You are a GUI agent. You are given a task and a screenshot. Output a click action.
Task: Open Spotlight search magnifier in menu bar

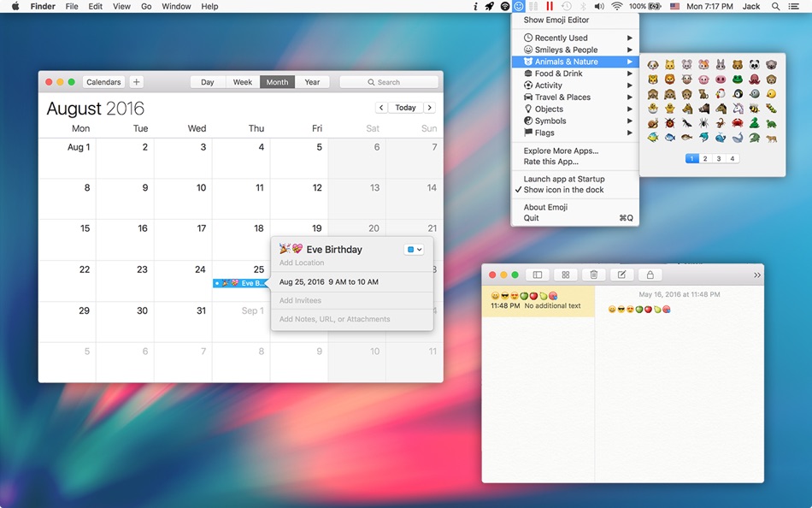775,6
